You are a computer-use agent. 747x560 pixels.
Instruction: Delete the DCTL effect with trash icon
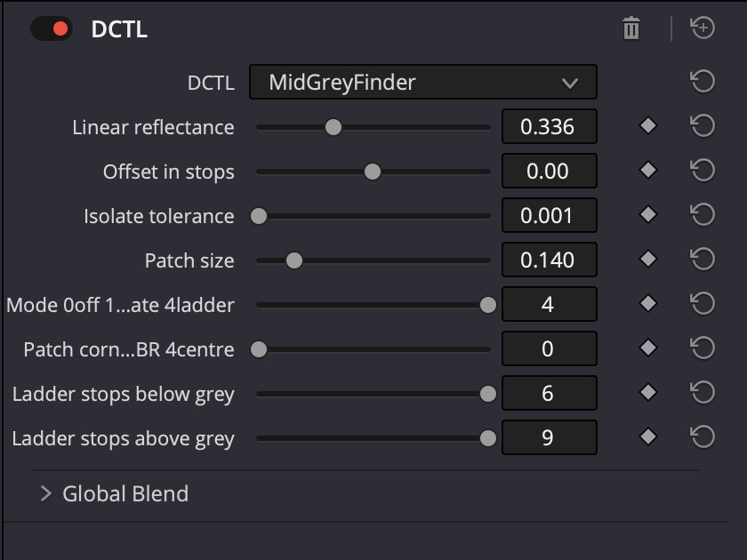click(x=631, y=28)
